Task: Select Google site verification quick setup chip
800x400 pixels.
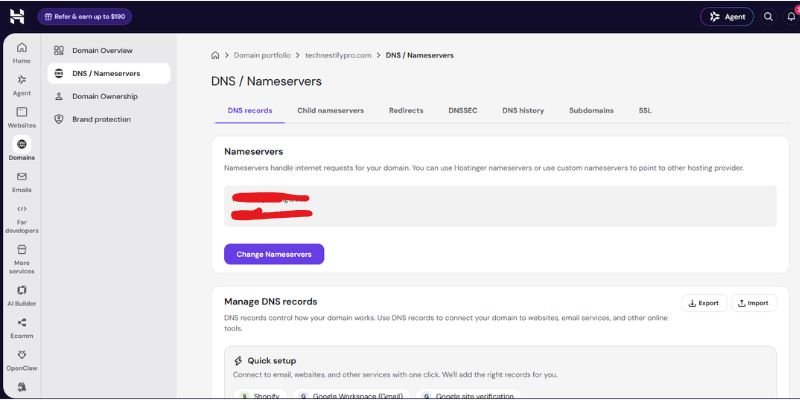Action: [x=468, y=396]
